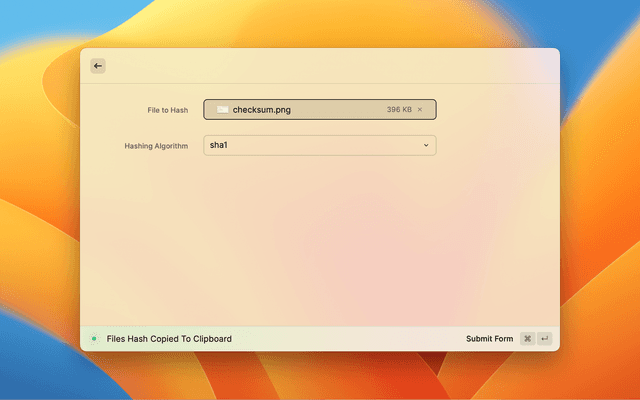Click the green success status dot
This screenshot has height=400, width=640.
(94, 339)
